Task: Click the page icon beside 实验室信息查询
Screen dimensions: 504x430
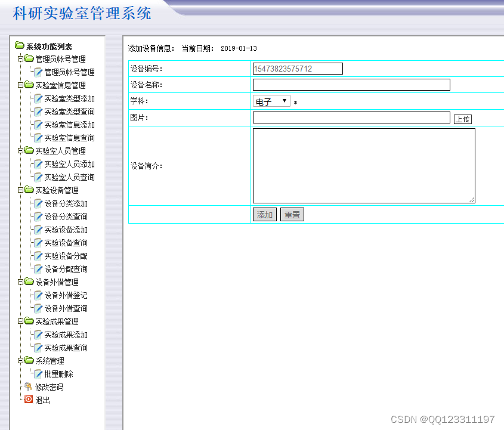Action: tap(38, 138)
